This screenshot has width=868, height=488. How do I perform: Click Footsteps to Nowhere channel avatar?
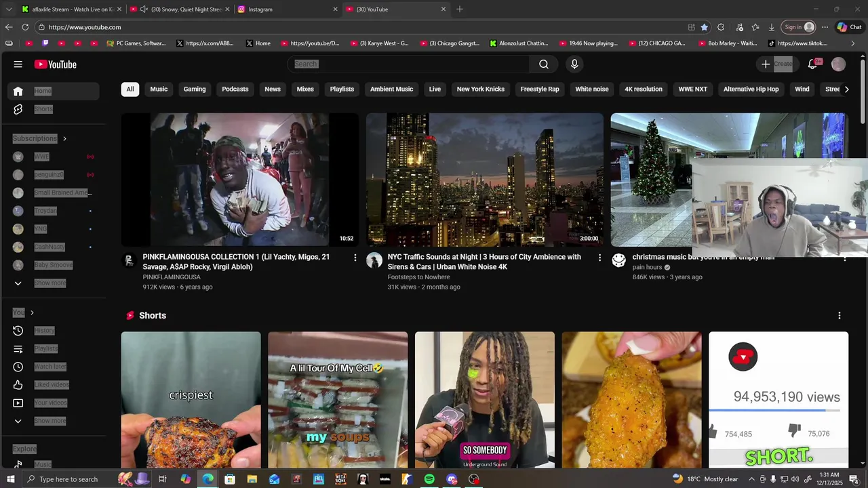(x=374, y=261)
